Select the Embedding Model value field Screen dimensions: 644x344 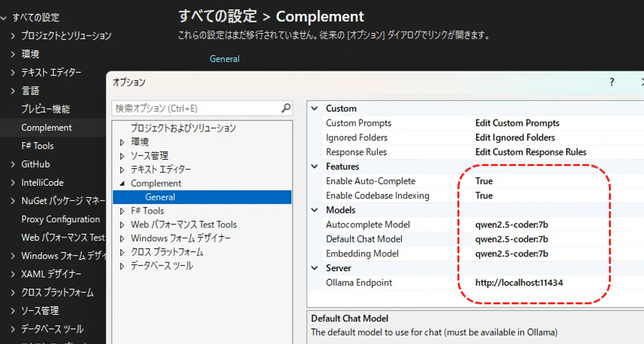pyautogui.click(x=512, y=253)
